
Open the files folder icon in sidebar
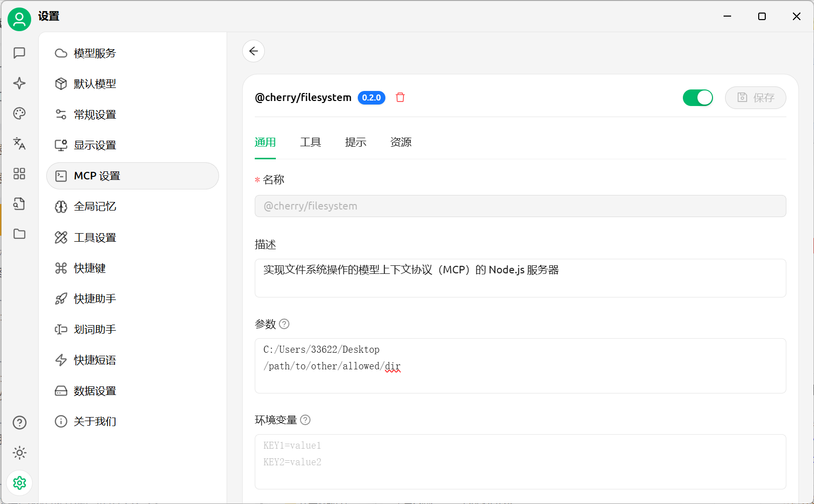(20, 234)
